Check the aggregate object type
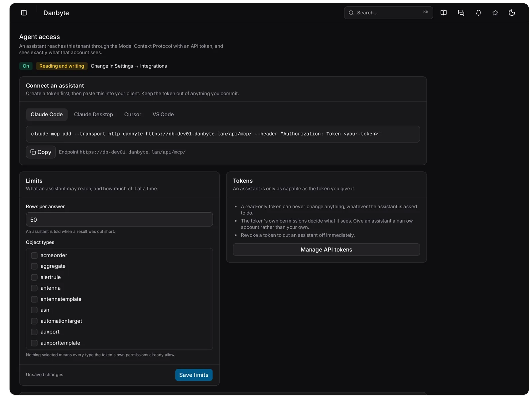532x398 pixels. [x=34, y=266]
